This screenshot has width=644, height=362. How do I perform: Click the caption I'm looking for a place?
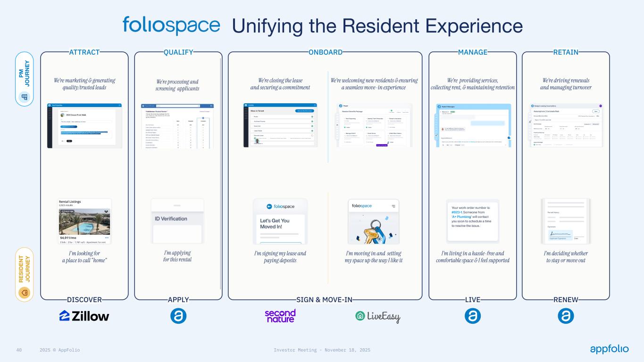tap(84, 257)
